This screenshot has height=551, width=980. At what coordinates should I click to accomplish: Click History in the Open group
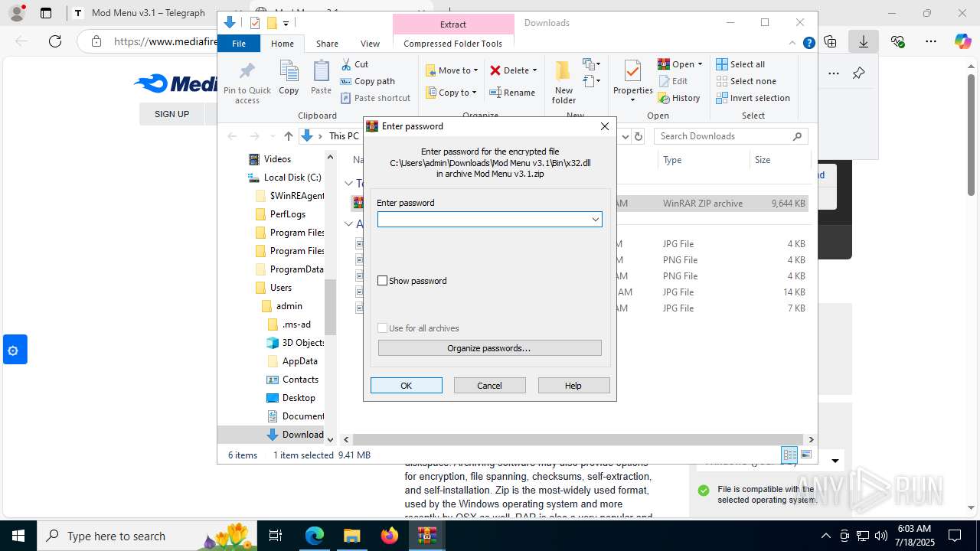679,98
